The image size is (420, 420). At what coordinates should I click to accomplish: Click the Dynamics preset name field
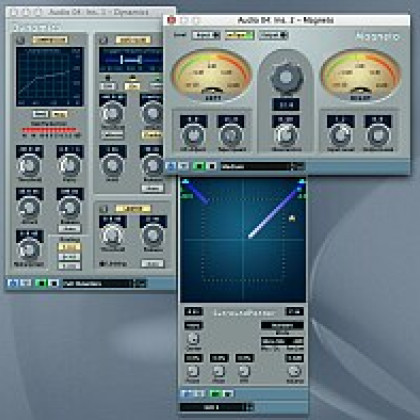[x=98, y=283]
